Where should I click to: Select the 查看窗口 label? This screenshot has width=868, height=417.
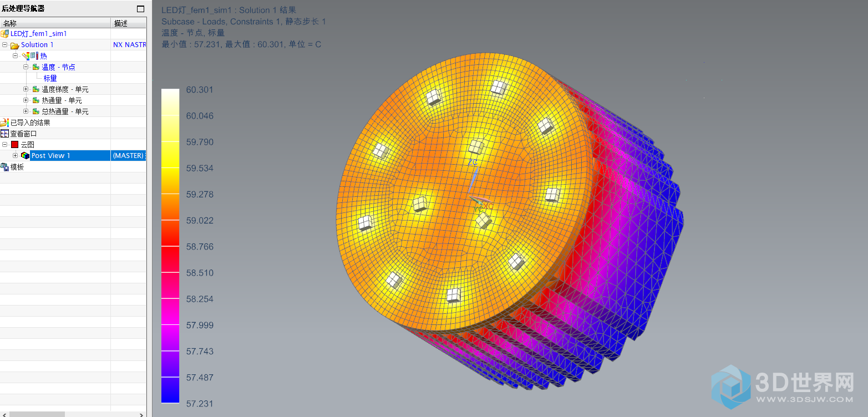point(23,134)
